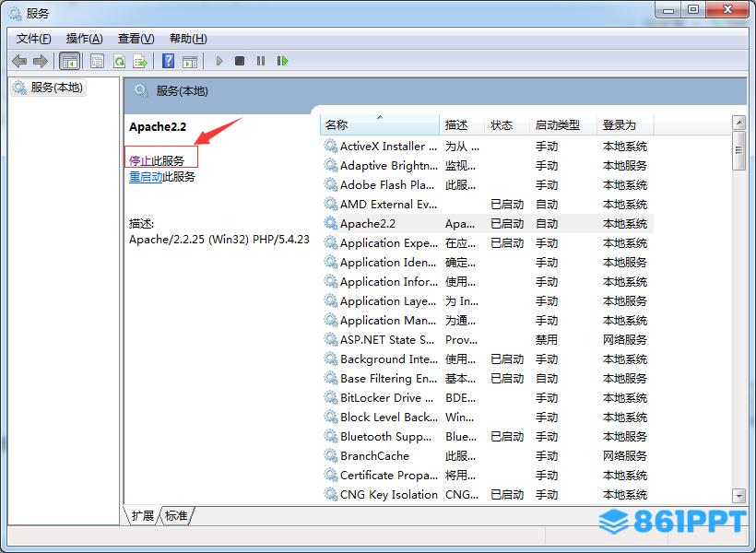Click the Pause Service toolbar icon
Screen dimensions: 756x553
(261, 61)
